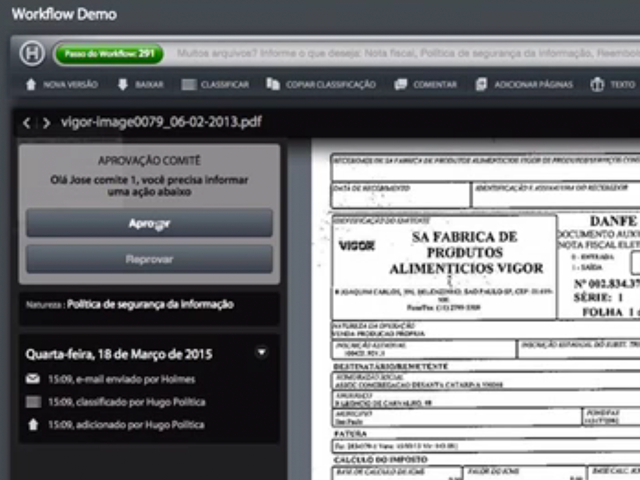Click the Baixar download arrow icon

click(x=122, y=84)
